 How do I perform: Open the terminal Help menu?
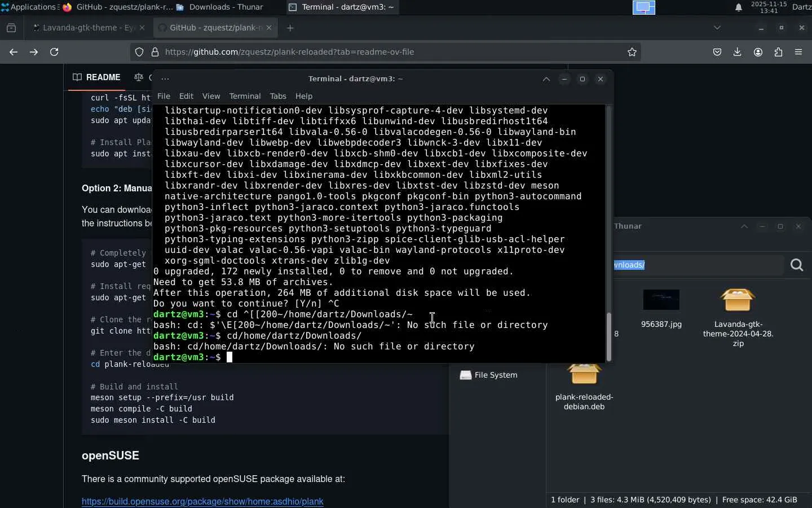[x=303, y=96]
